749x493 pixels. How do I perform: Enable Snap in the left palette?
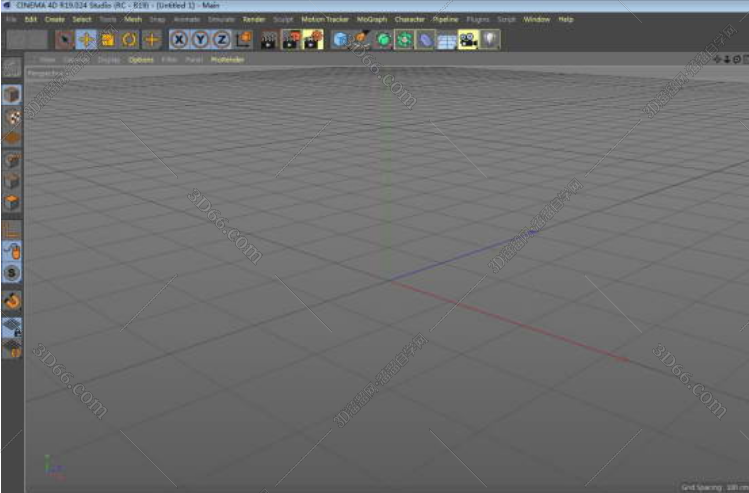pos(12,272)
